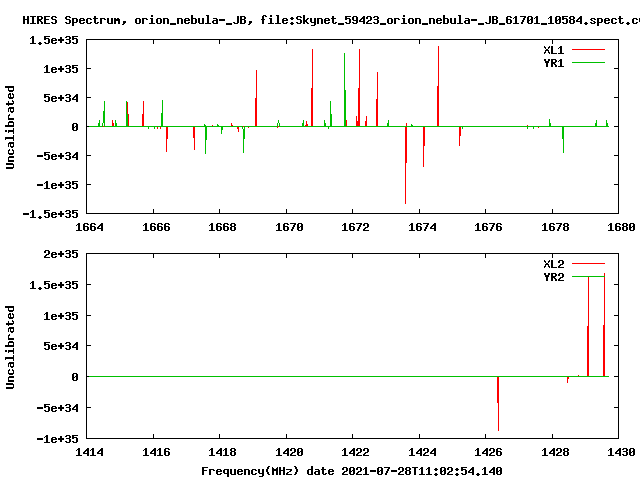The image size is (640, 480).
Task: Click the YR2 legend label
Action: tap(553, 277)
